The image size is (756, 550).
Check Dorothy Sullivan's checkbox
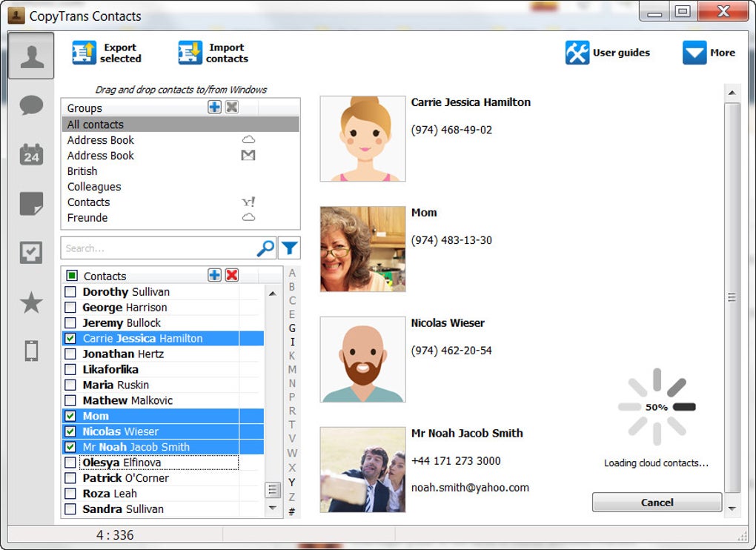coord(70,291)
